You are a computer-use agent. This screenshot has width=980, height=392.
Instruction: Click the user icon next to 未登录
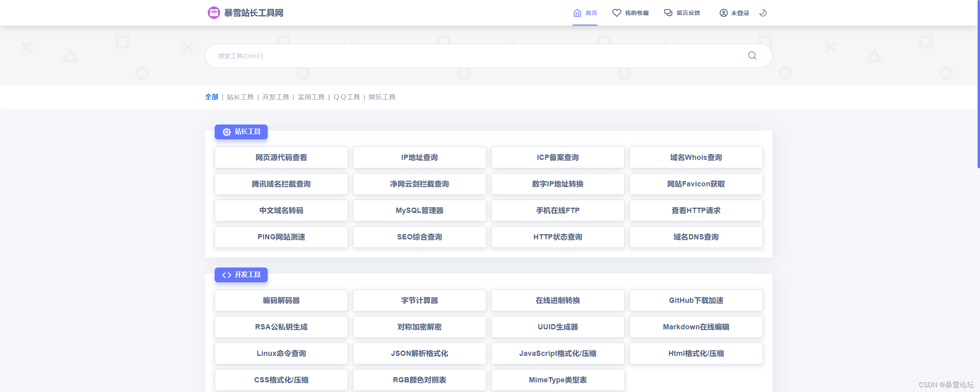point(724,12)
